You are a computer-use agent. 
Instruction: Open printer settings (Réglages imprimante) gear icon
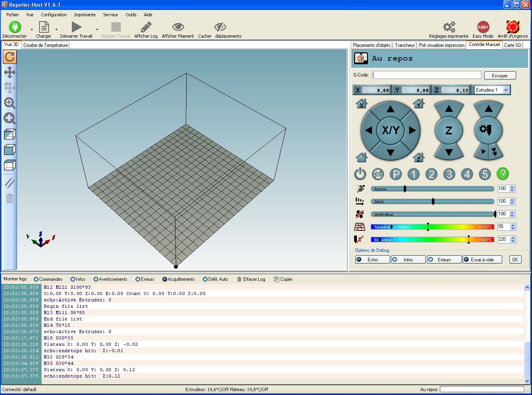(x=449, y=27)
